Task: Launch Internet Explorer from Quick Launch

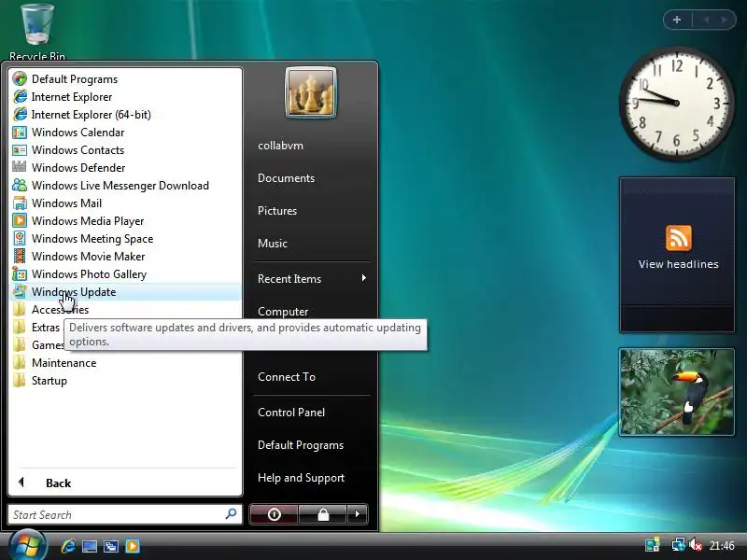Action: [x=68, y=546]
